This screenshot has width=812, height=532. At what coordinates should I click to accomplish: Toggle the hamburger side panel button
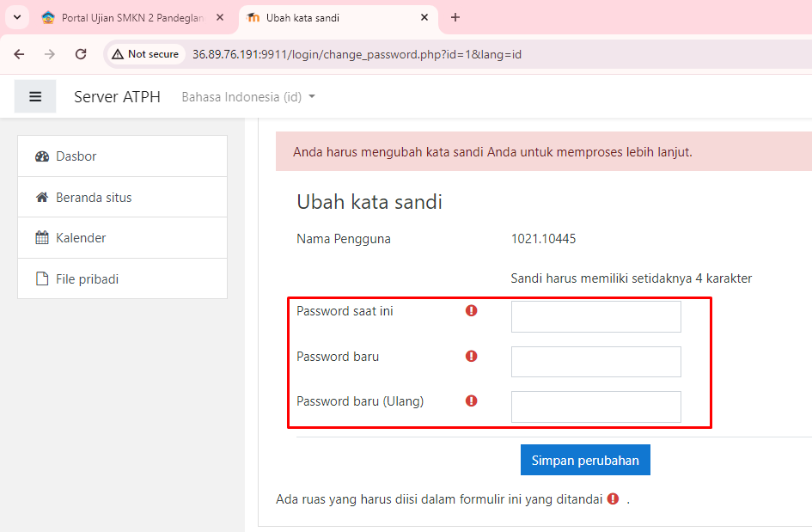[x=35, y=96]
